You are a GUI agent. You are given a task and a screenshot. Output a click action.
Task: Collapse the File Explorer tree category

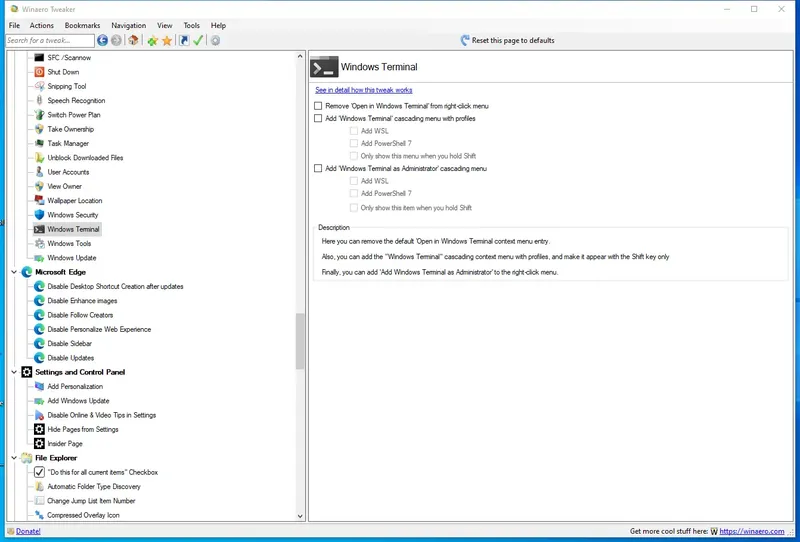[x=14, y=458]
